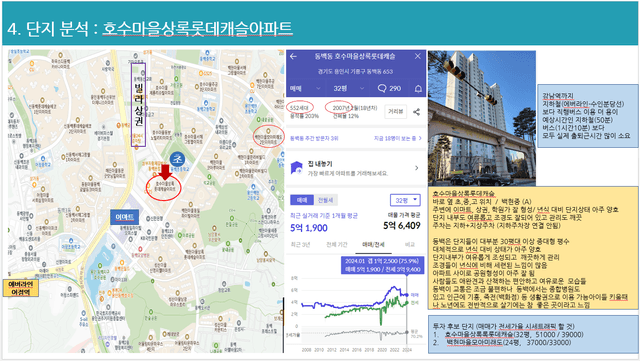Tap the share icon beside 거리뷰
This screenshot has height=361, width=640.
tap(416, 111)
